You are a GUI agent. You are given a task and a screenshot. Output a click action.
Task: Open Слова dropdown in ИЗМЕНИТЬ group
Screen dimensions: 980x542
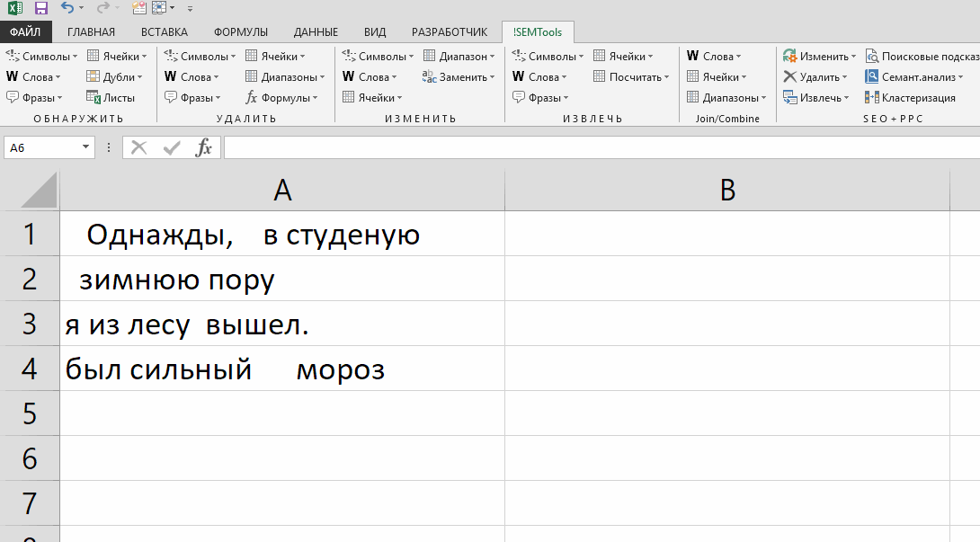370,77
